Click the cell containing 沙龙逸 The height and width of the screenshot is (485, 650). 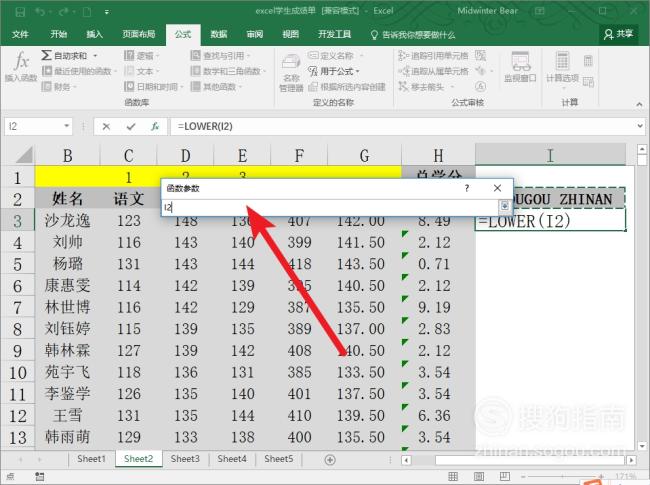(x=68, y=220)
